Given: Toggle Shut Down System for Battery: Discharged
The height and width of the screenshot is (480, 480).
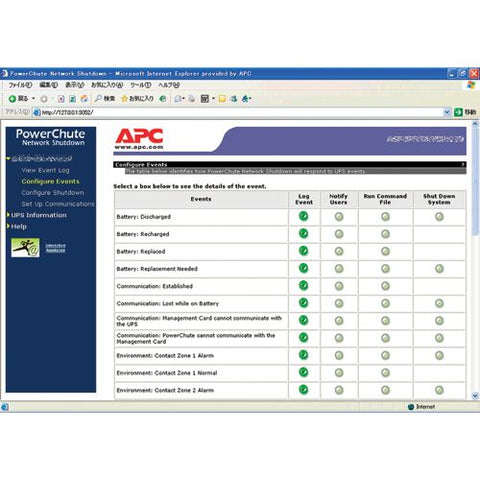Looking at the screenshot, I should coord(439,217).
